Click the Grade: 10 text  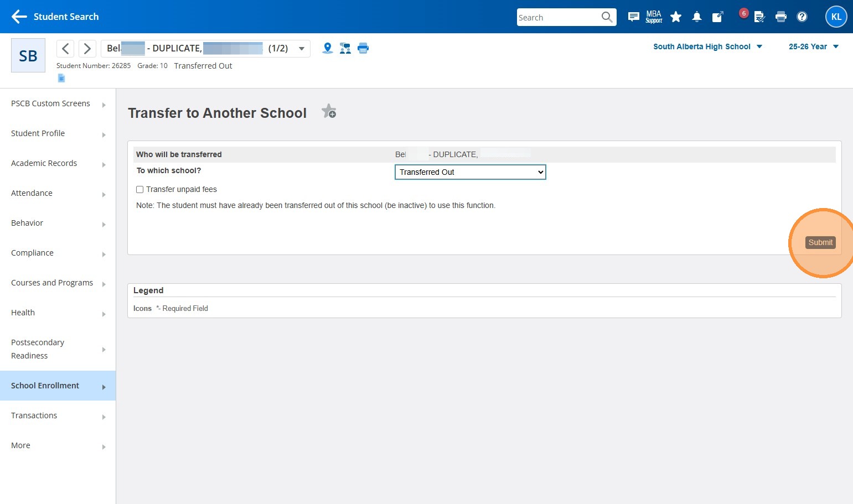click(x=152, y=66)
